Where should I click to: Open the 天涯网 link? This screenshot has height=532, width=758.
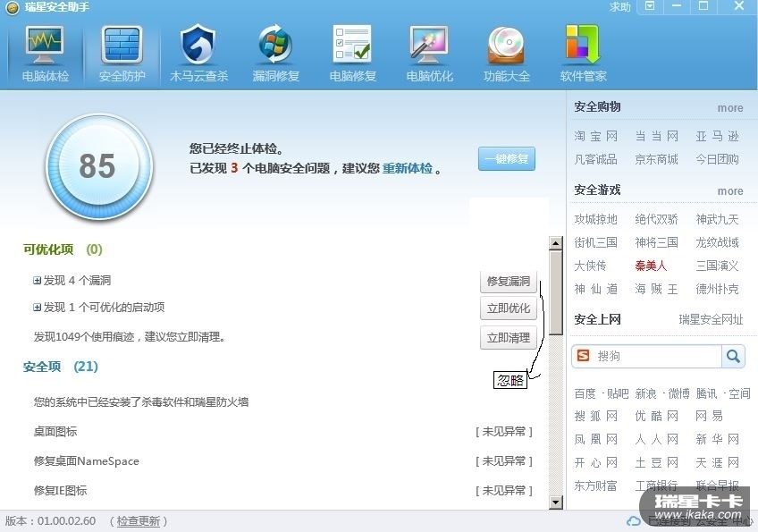[x=718, y=463]
